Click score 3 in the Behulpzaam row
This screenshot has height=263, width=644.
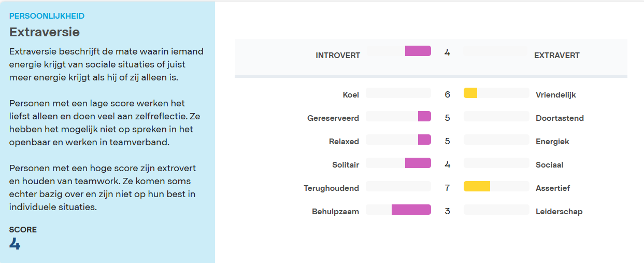[x=447, y=211]
